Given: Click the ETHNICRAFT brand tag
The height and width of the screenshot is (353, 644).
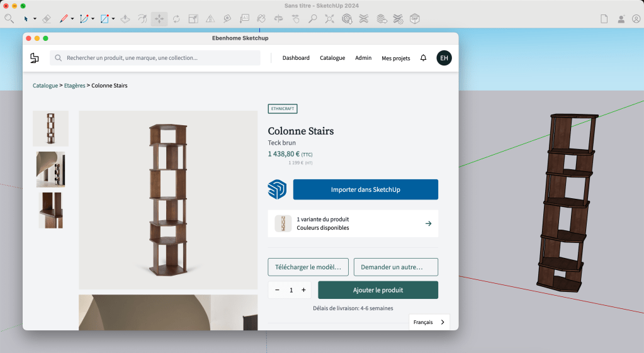Looking at the screenshot, I should 283,109.
